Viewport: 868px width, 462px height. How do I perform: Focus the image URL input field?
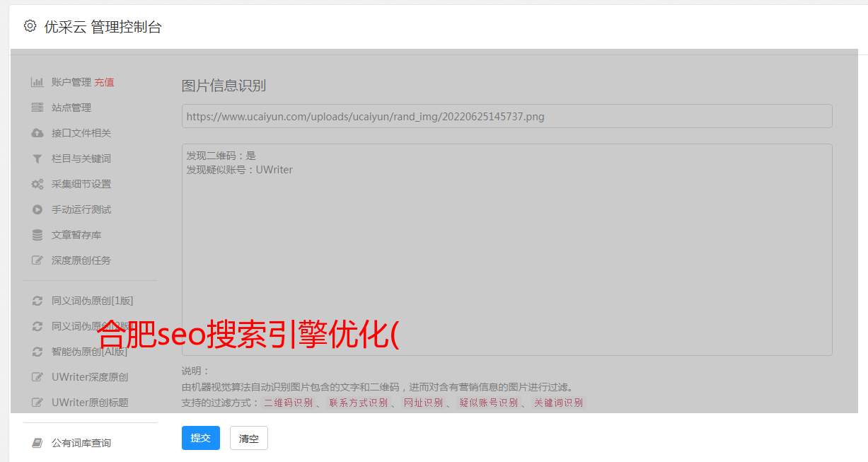coord(507,116)
